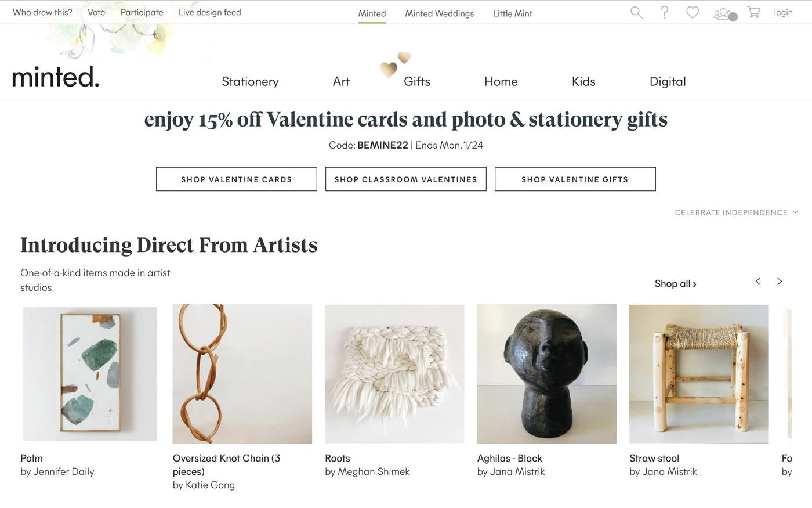The image size is (812, 508).
Task: Switch to Little Mint tab
Action: point(512,13)
